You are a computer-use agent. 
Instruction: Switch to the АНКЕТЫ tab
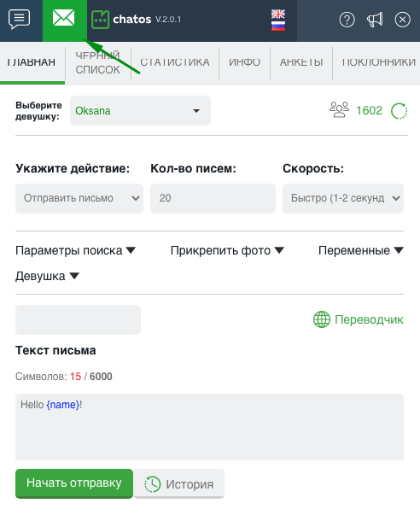click(x=301, y=62)
